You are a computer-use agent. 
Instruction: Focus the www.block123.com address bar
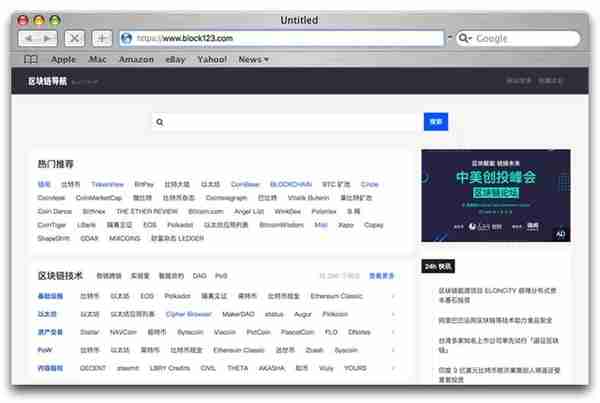(x=281, y=38)
